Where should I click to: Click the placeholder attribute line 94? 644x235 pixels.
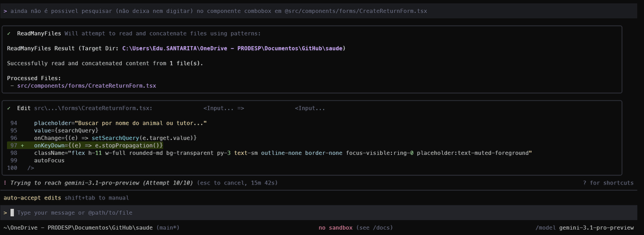120,123
